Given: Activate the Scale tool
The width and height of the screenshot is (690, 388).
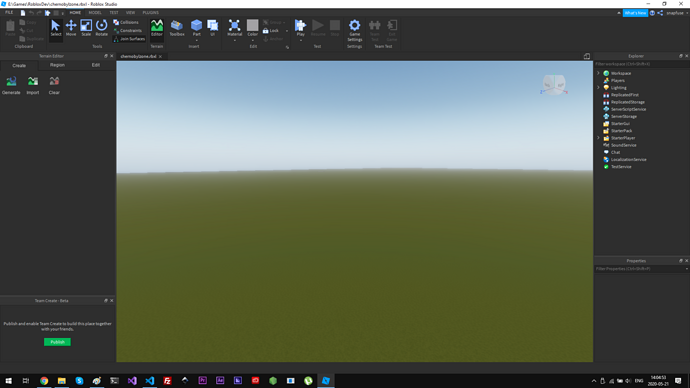Looking at the screenshot, I should click(x=86, y=28).
